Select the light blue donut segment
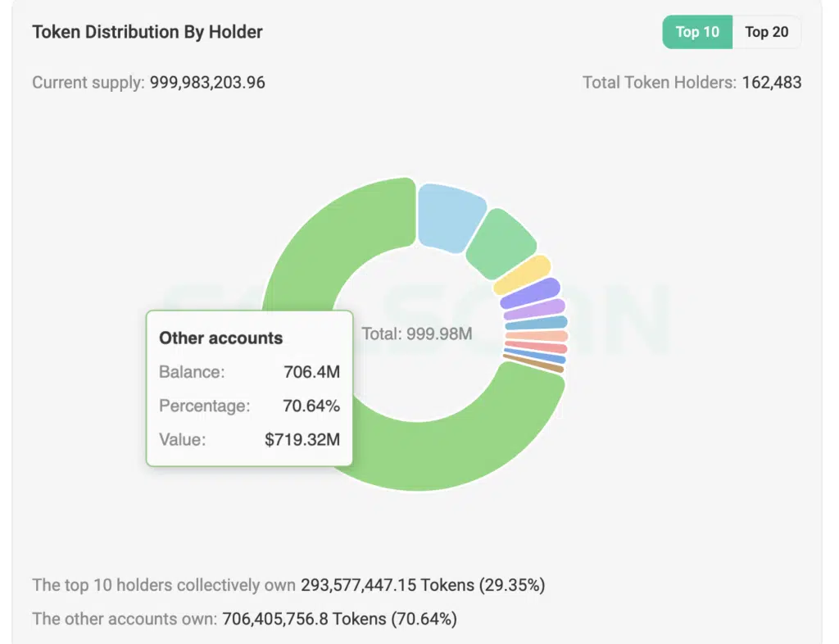This screenshot has width=839, height=644. [x=449, y=215]
